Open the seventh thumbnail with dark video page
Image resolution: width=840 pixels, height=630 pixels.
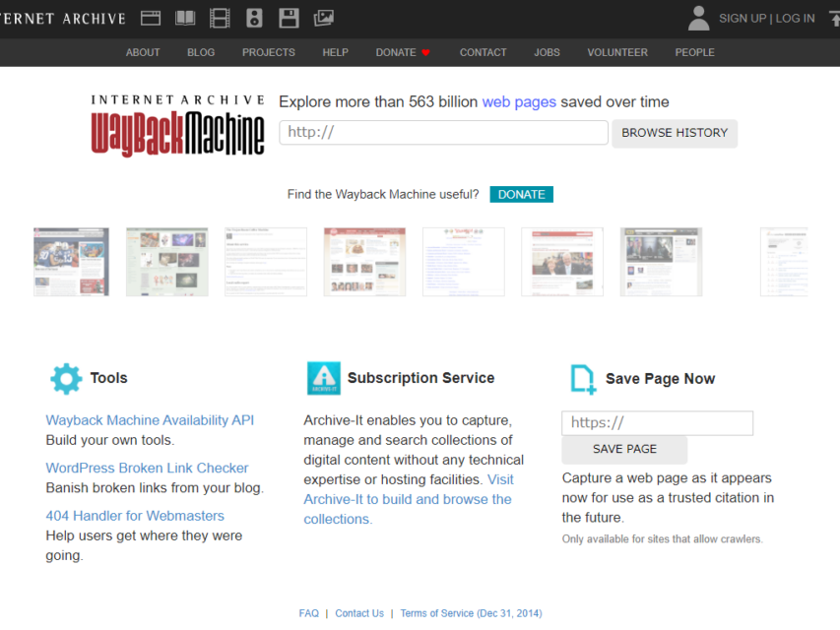(661, 262)
